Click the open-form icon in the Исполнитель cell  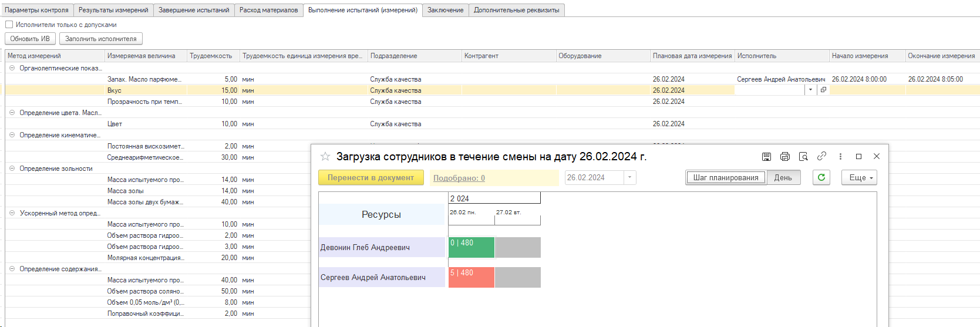pos(823,90)
